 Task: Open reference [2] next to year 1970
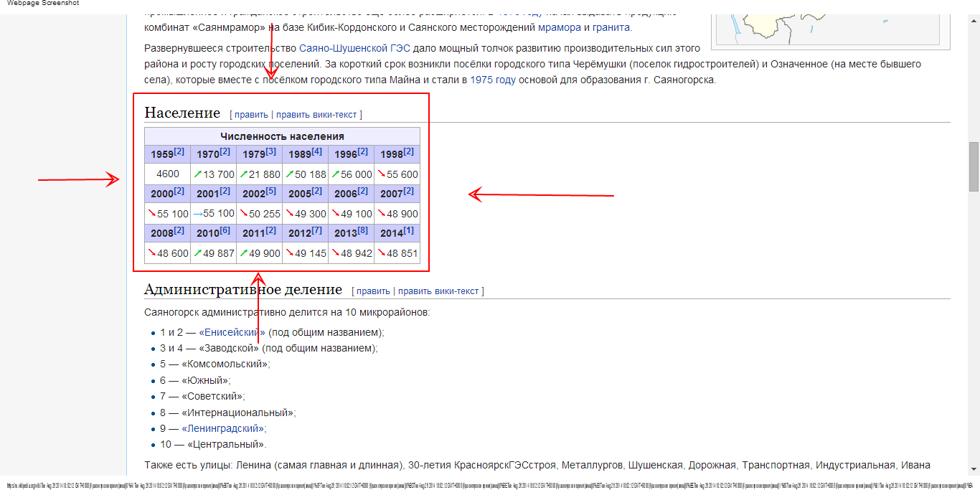(225, 151)
